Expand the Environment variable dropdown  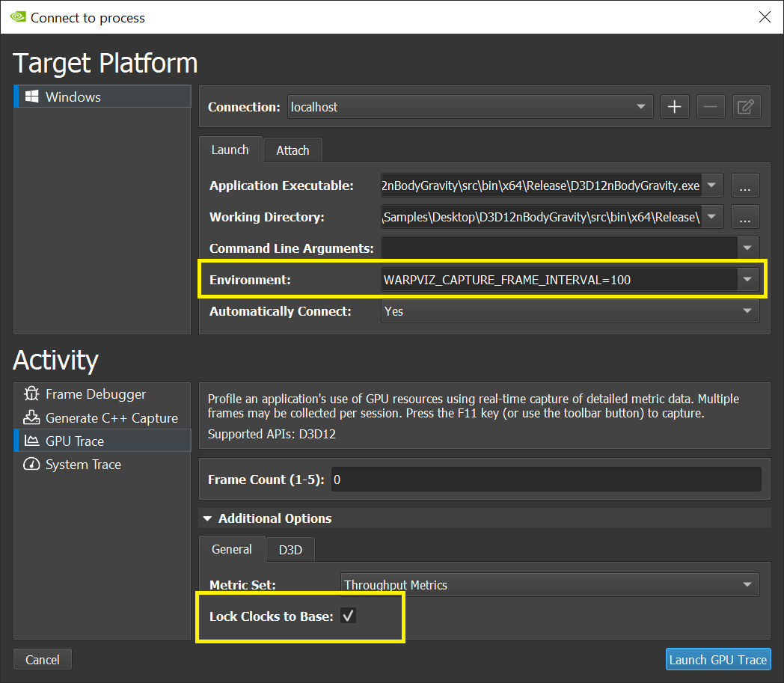click(x=747, y=280)
